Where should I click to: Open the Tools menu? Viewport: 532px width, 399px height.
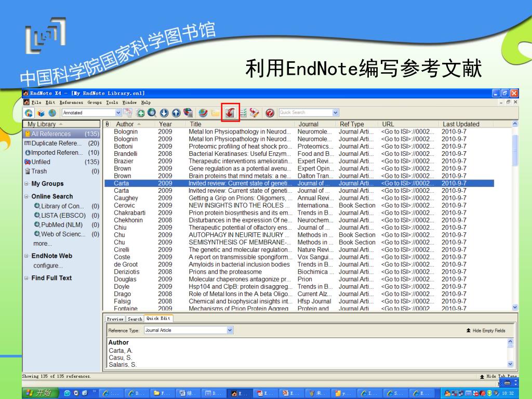pos(112,102)
